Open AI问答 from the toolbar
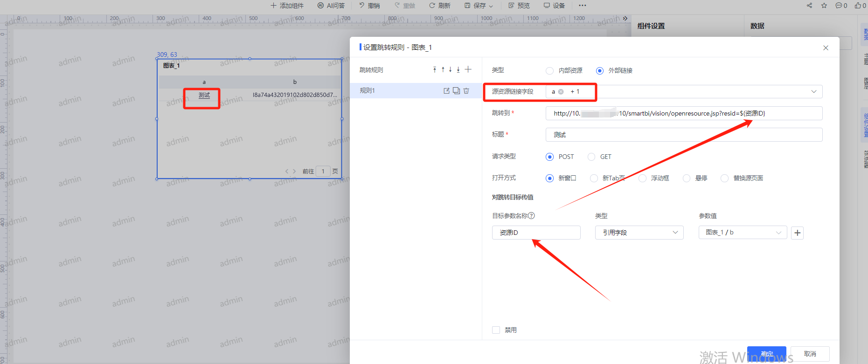Viewport: 868px width, 364px height. (331, 6)
